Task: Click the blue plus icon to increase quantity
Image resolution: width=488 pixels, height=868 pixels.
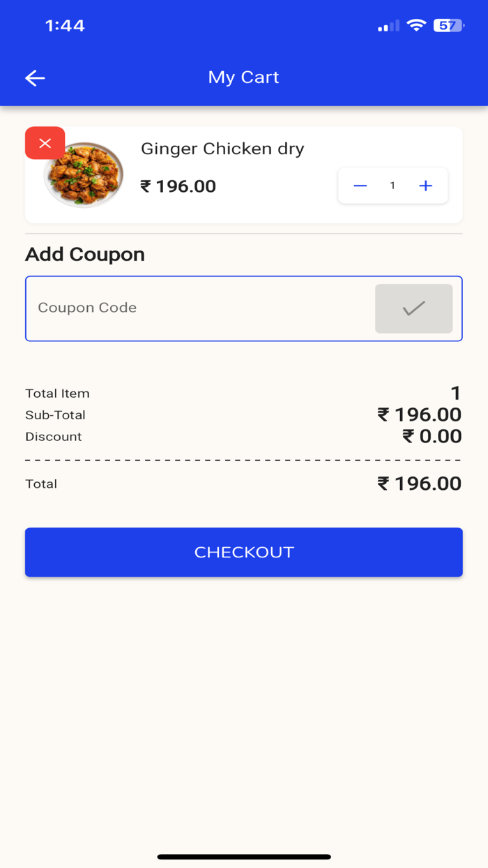Action: (x=425, y=186)
